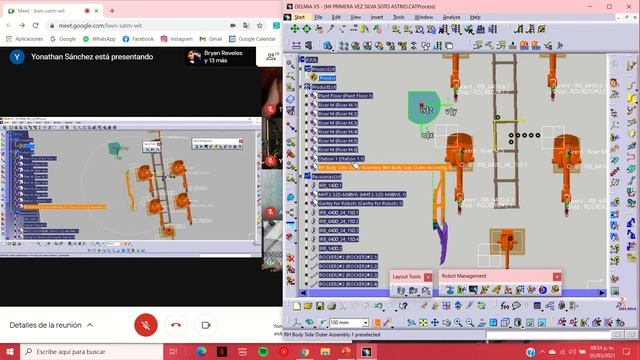Screen dimensions: 640x360
Task: Open the Google Calendar bookmark
Action: pos(253,39)
